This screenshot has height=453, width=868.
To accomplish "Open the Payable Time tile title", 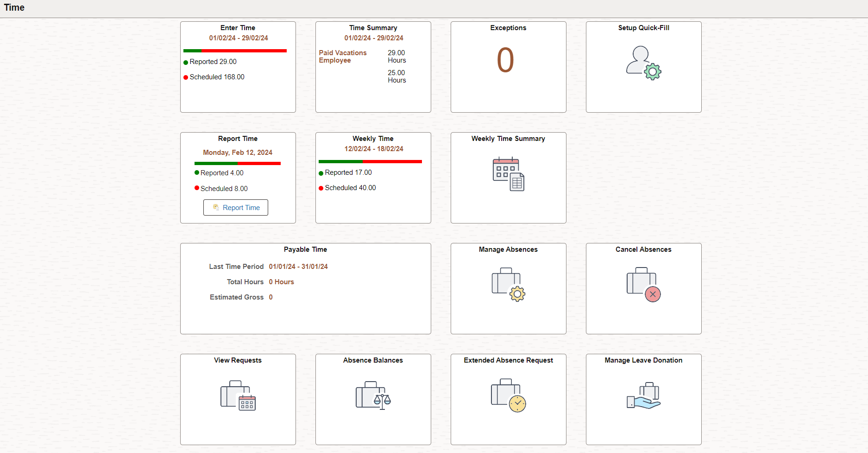I will (x=306, y=249).
